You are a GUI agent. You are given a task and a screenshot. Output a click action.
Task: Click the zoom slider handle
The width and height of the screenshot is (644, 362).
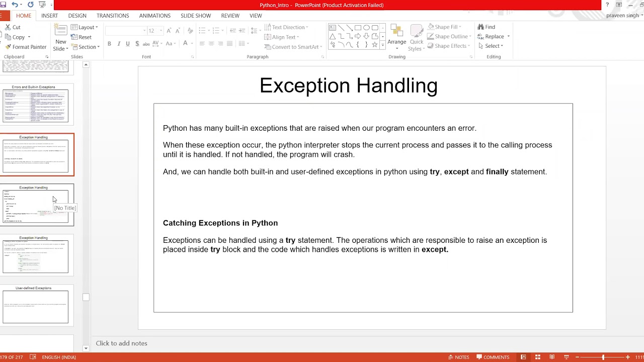(603, 357)
